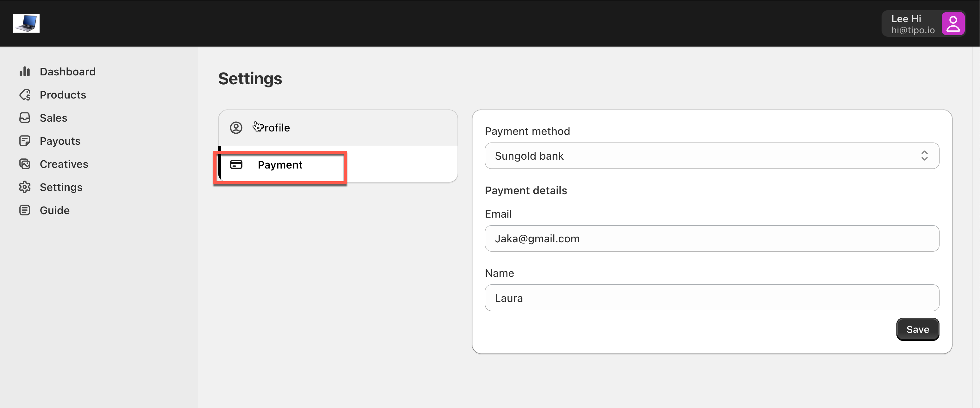This screenshot has height=408, width=980.
Task: Click the Products icon in sidebar
Action: tap(25, 95)
